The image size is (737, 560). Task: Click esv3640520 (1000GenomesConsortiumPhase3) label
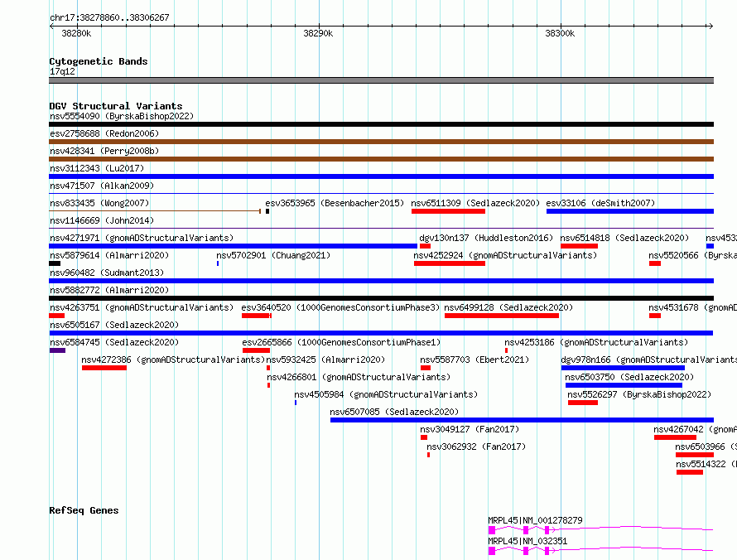tap(340, 307)
